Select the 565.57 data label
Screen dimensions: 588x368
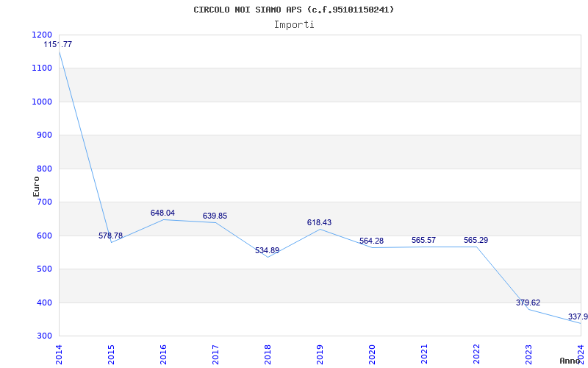coord(423,240)
